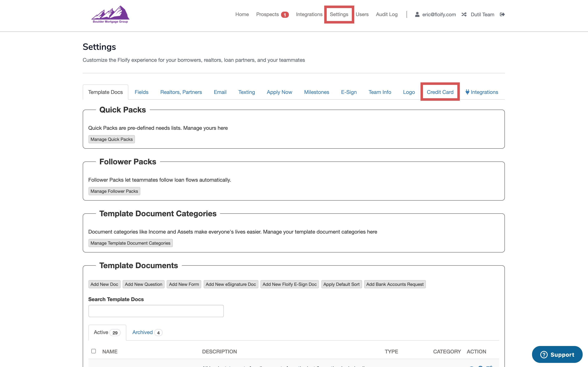Go to Audit Log in the top menu
Image resolution: width=588 pixels, height=367 pixels.
pyautogui.click(x=387, y=15)
